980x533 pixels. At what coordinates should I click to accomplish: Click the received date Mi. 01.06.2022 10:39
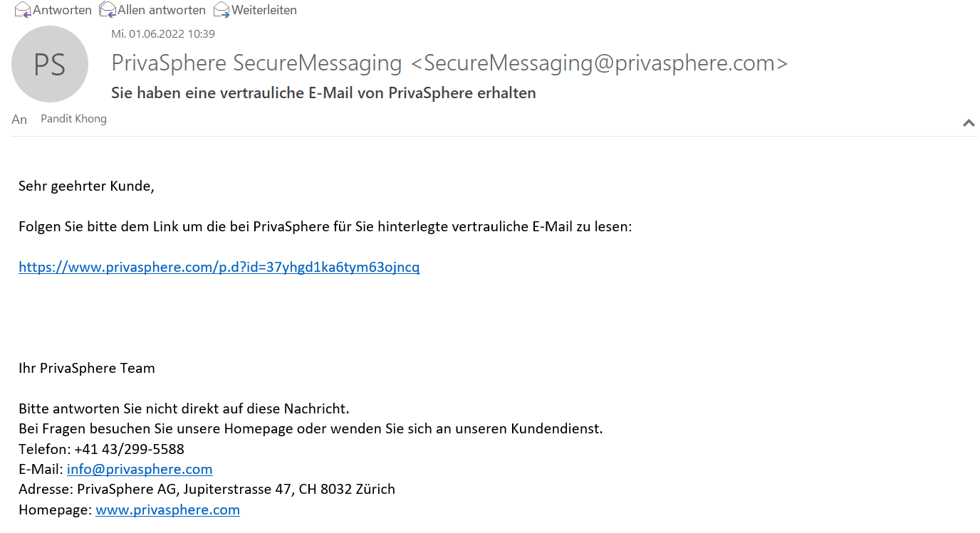coord(163,33)
